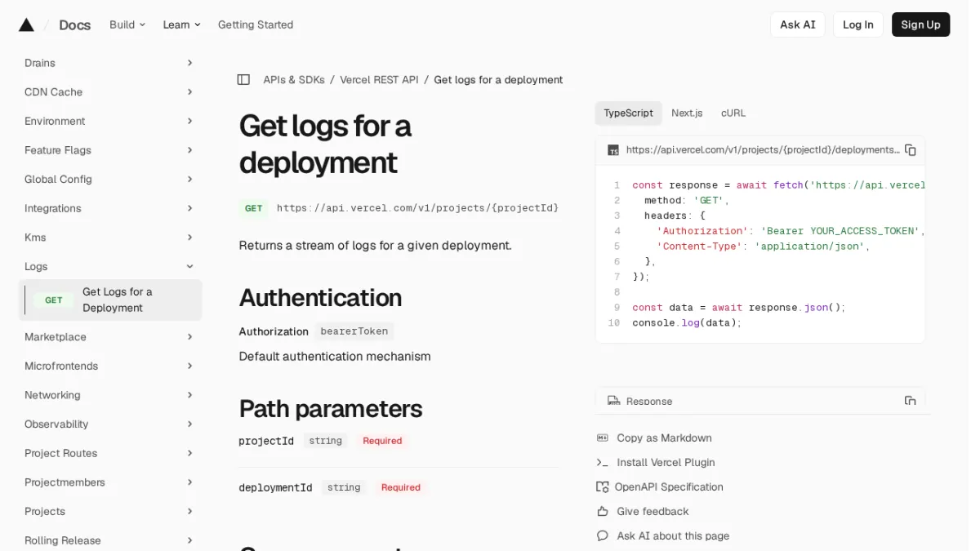
Task: Click the OpenAPI Specification link text
Action: tap(669, 487)
